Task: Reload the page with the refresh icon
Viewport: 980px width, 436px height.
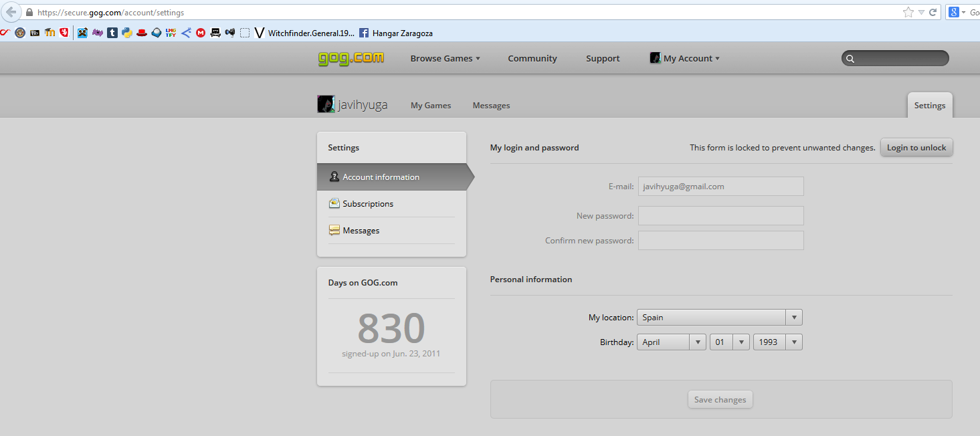Action: [x=933, y=12]
